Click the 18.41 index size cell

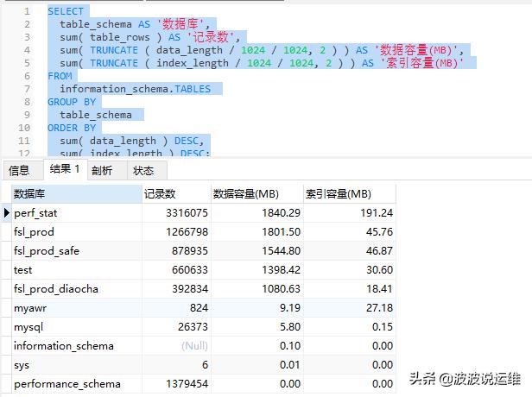point(350,289)
